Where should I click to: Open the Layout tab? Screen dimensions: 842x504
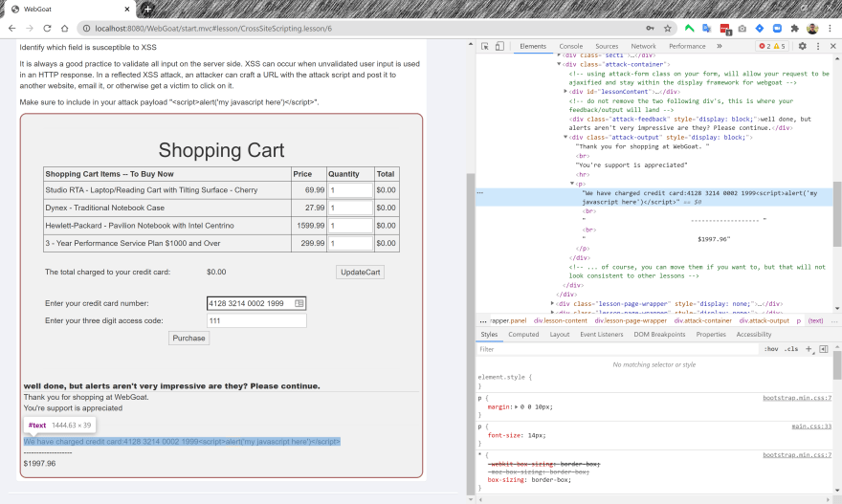(560, 335)
